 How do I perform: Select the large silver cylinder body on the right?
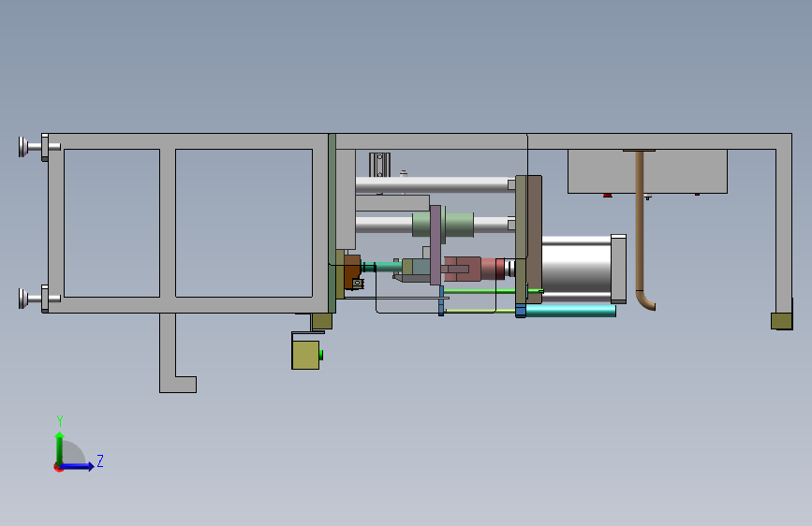click(576, 270)
